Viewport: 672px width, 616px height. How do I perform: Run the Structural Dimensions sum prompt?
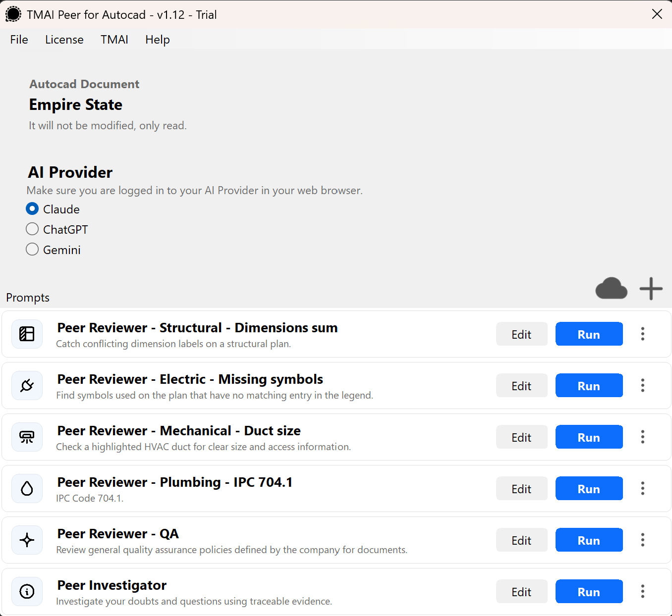[x=589, y=334]
